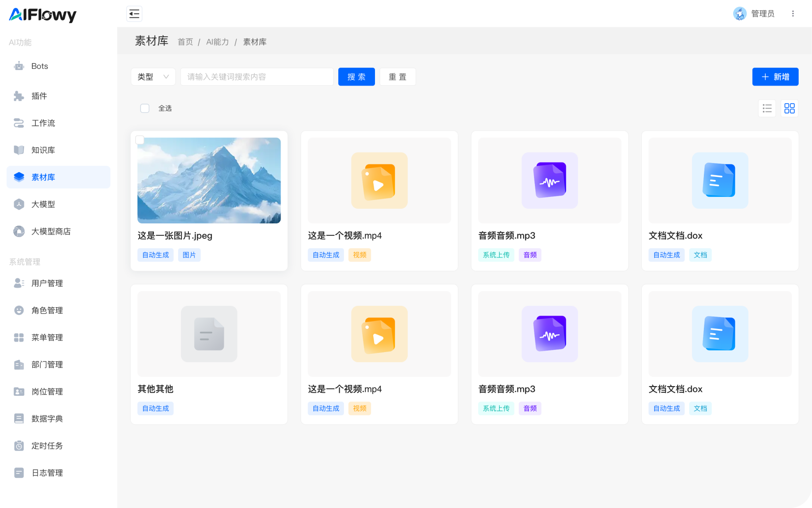Open the 类型 type filter dropdown

pyautogui.click(x=153, y=76)
